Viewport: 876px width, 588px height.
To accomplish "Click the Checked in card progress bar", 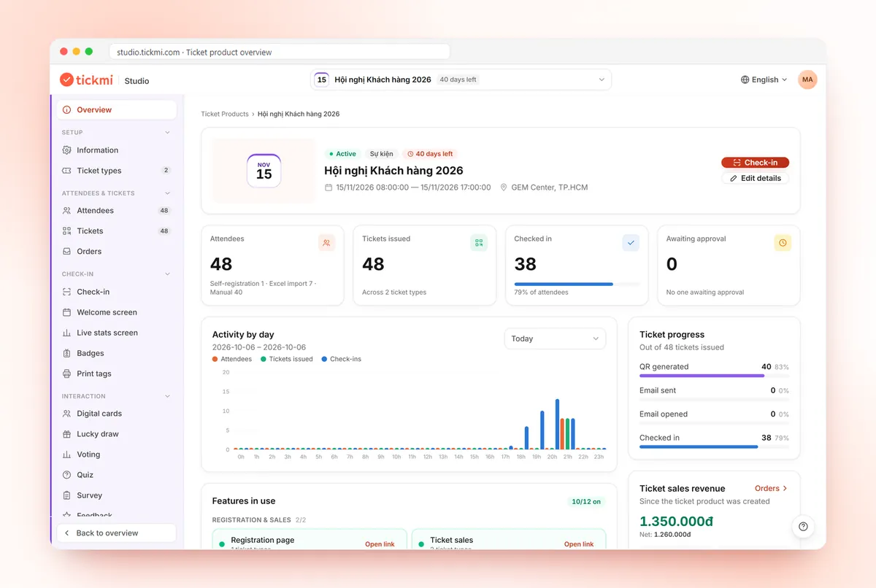I will click(577, 284).
